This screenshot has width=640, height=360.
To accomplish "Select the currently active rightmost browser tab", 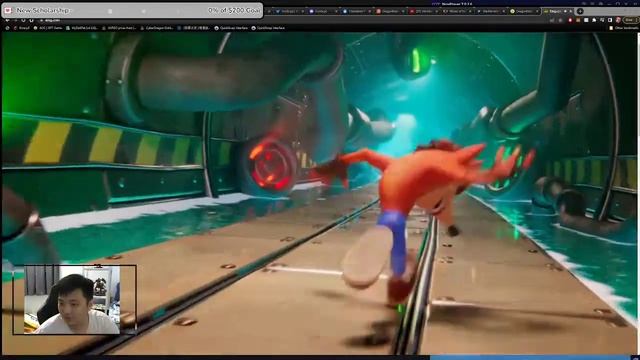I will pos(558,11).
